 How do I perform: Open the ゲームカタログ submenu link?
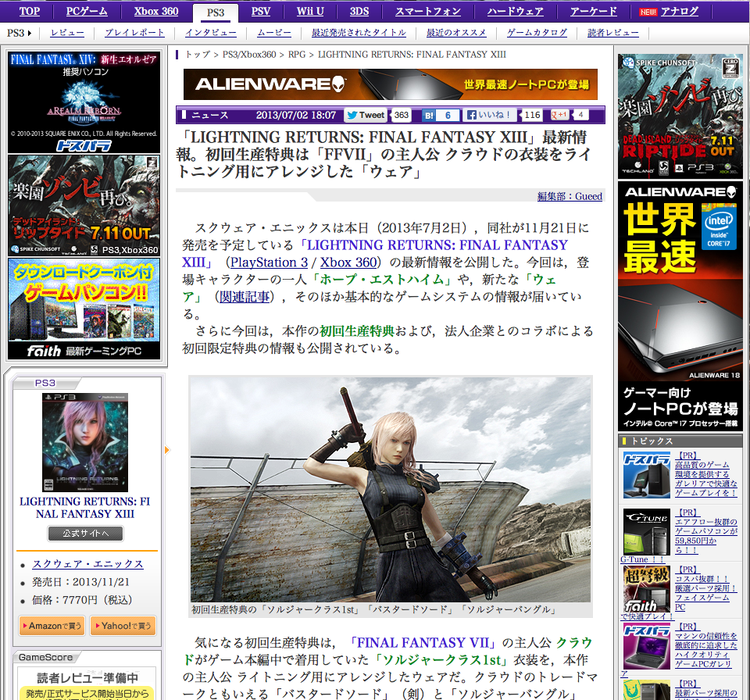pos(537,33)
